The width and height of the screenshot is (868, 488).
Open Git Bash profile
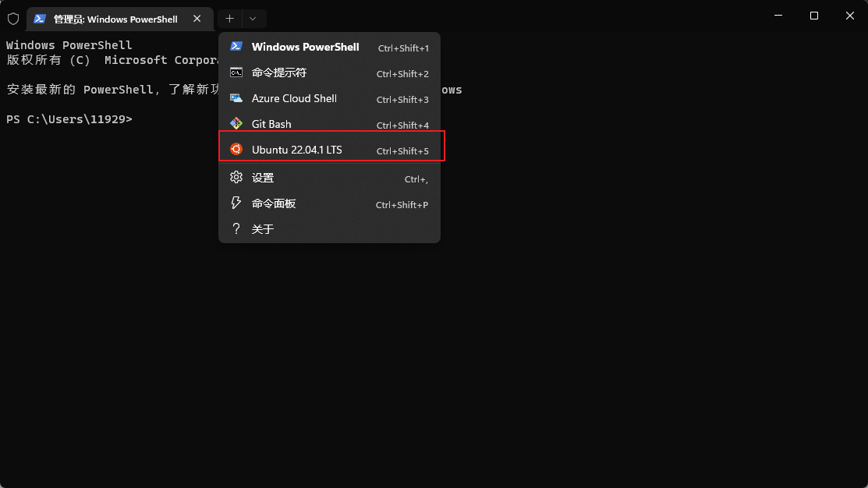pyautogui.click(x=329, y=124)
